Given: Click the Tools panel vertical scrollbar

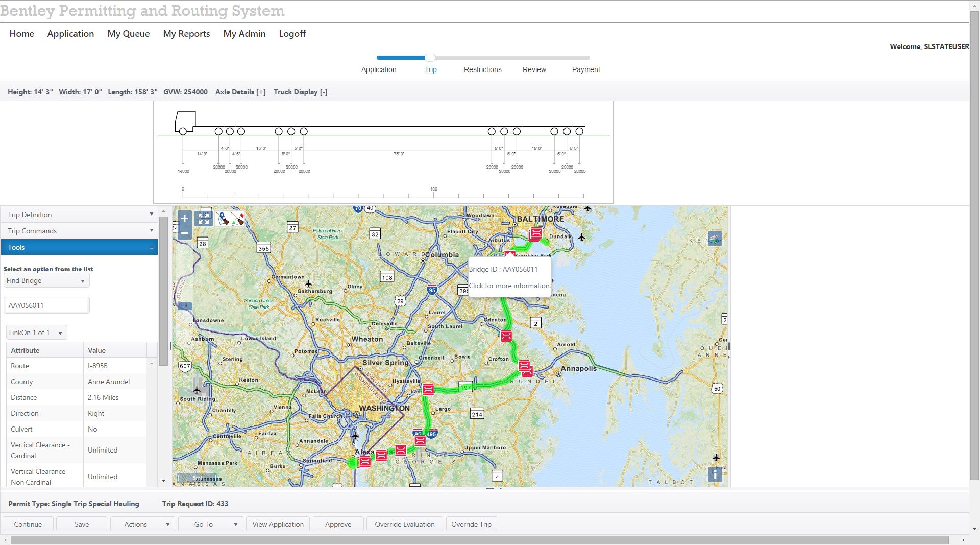Looking at the screenshot, I should 163,291.
